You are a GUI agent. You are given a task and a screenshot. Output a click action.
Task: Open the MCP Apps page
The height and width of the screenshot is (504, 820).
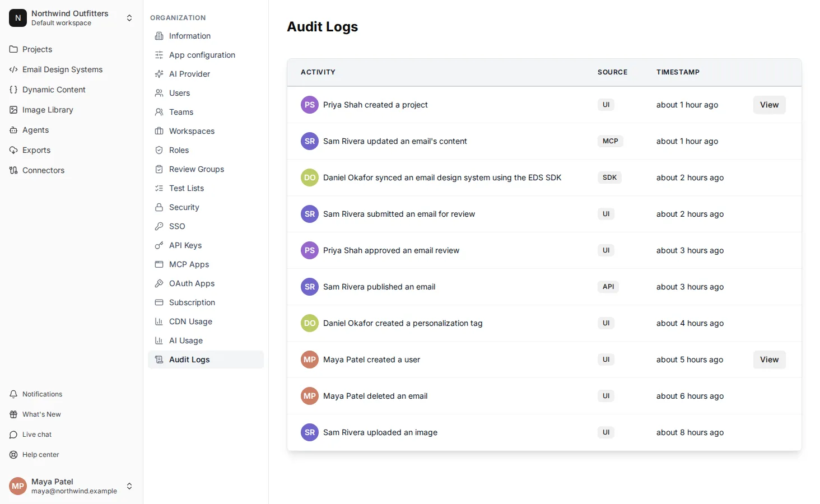point(206,264)
